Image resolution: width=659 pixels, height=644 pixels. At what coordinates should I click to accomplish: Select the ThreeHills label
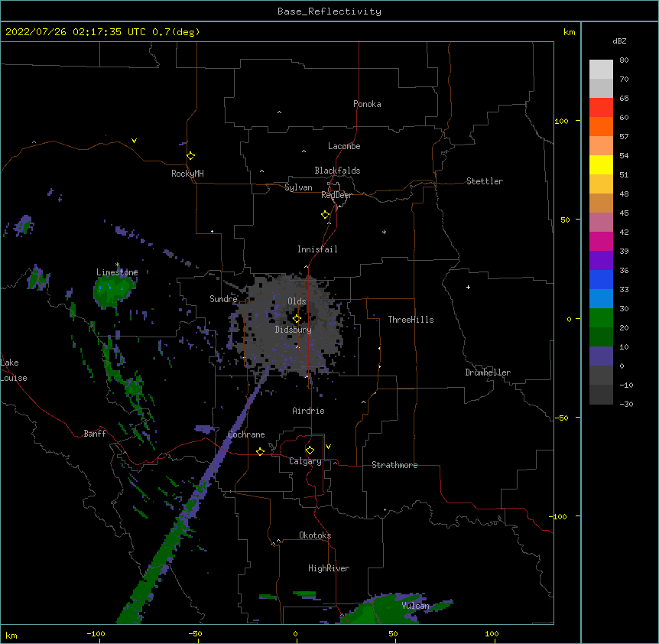coord(411,320)
